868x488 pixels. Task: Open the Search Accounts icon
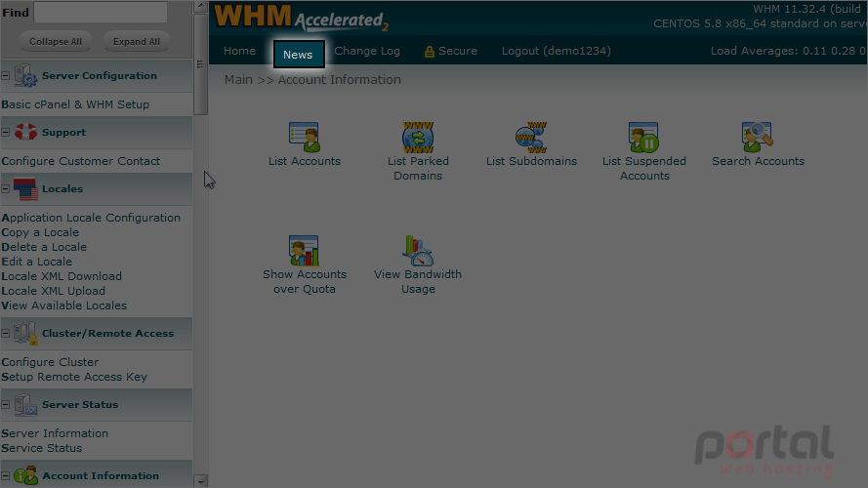(x=758, y=138)
